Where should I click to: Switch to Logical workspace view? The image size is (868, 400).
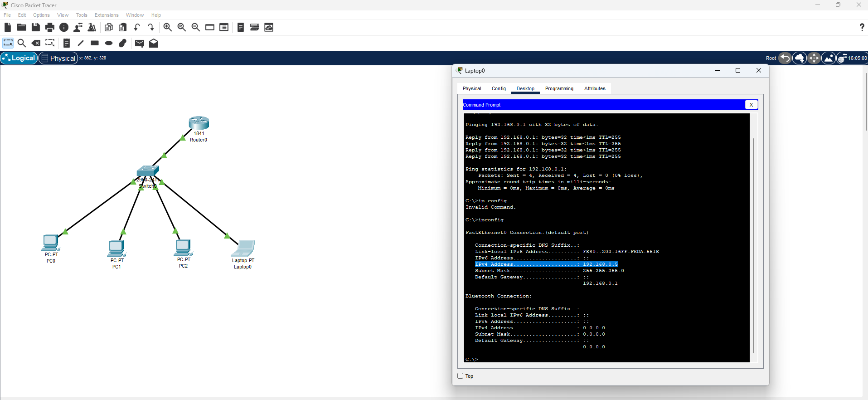(x=19, y=58)
